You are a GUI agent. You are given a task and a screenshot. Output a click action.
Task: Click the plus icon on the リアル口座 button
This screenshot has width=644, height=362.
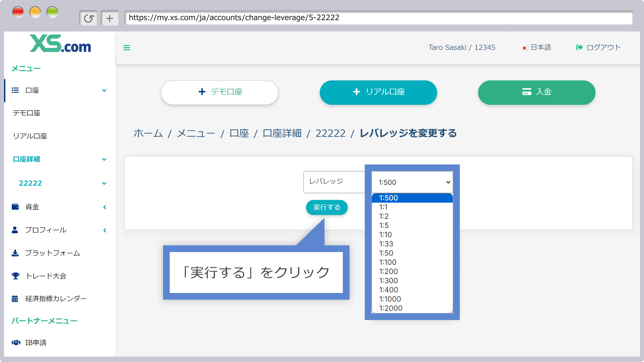coord(357,92)
